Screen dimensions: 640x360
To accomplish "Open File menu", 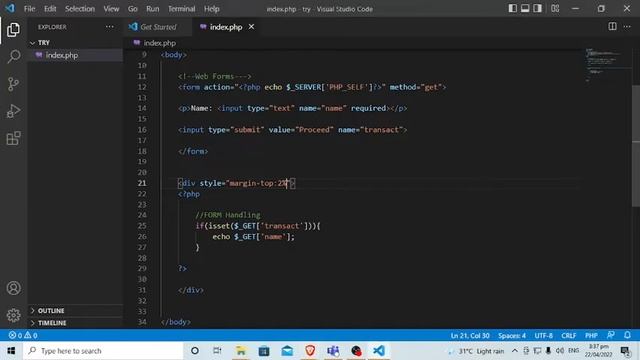I will tap(29, 9).
